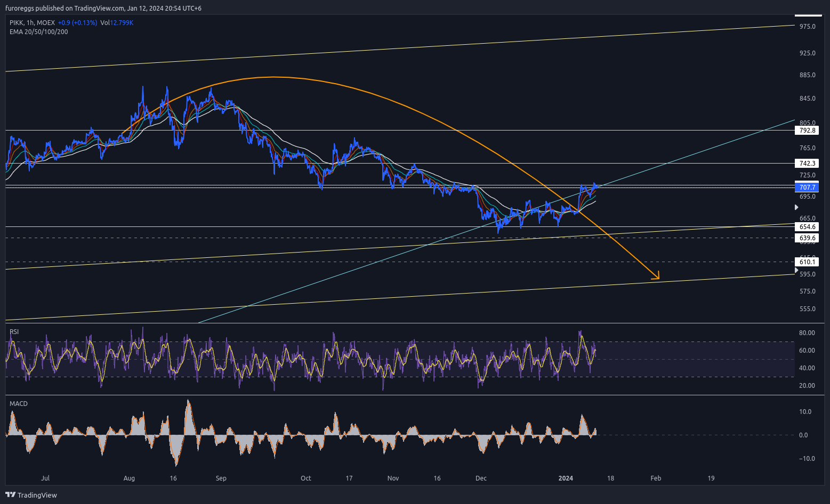Image resolution: width=830 pixels, height=504 pixels.
Task: Click the RSI 20.00 scale value
Action: (x=807, y=386)
